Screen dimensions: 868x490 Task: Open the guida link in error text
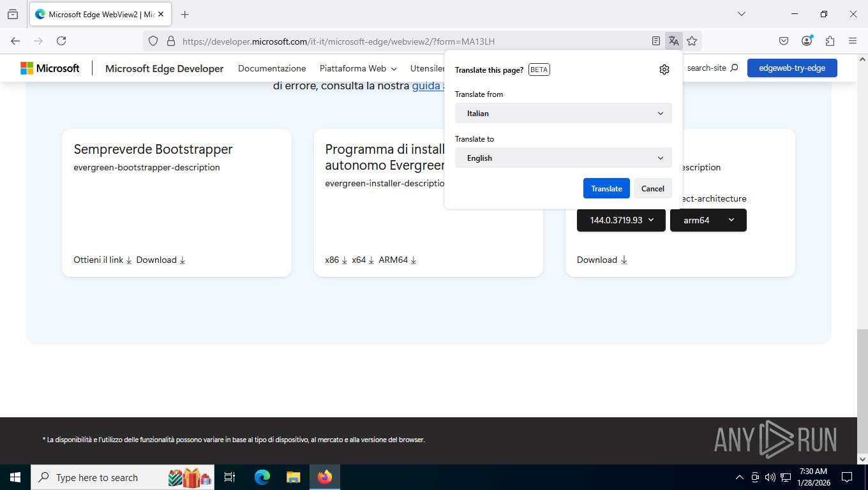pos(428,85)
